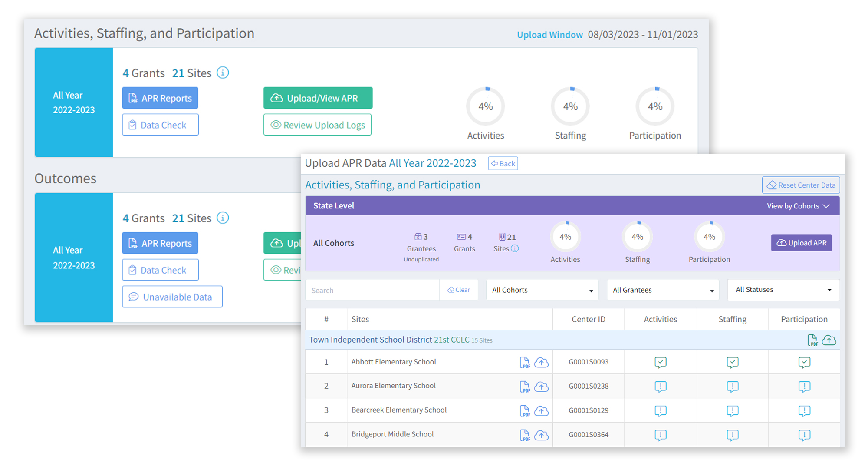Click Participation alert status for Aurora Elementary

[x=804, y=386]
